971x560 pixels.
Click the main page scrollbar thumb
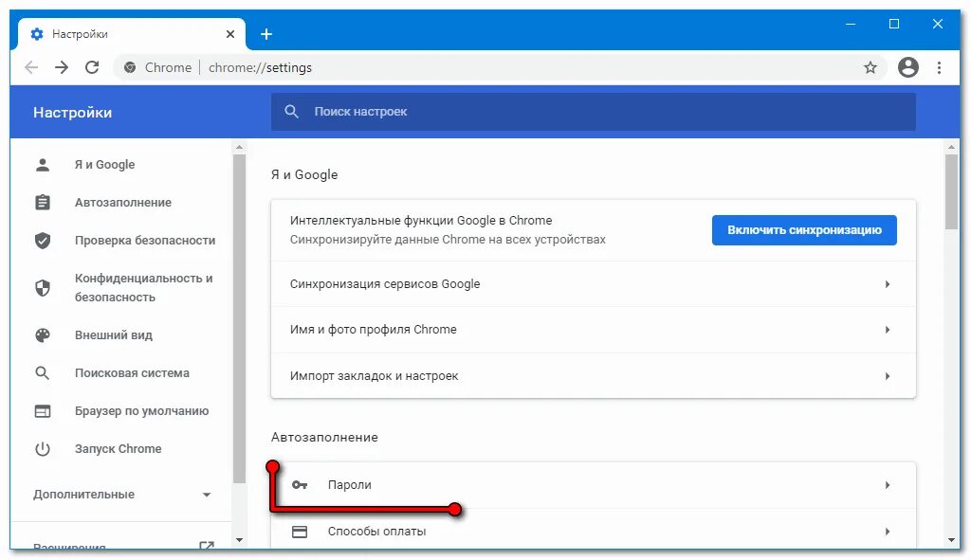[951, 191]
